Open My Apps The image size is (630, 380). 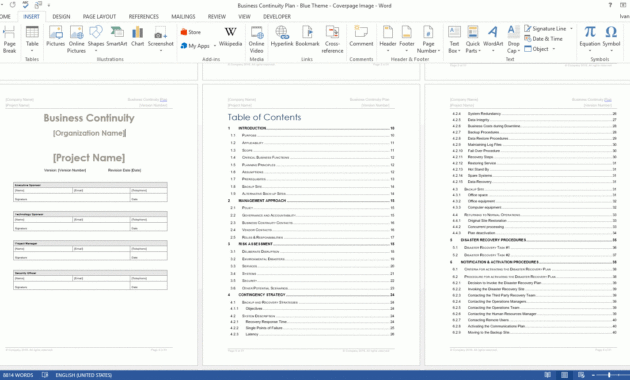coord(195,45)
